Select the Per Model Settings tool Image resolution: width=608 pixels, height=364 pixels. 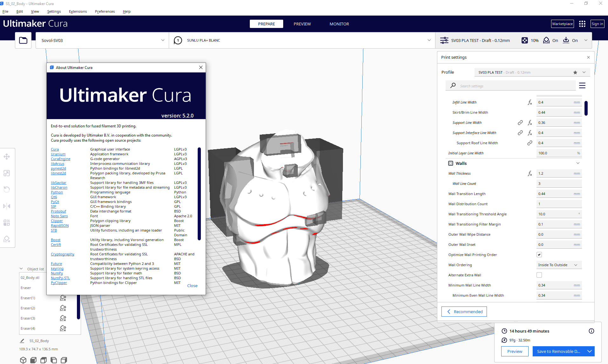click(x=7, y=223)
